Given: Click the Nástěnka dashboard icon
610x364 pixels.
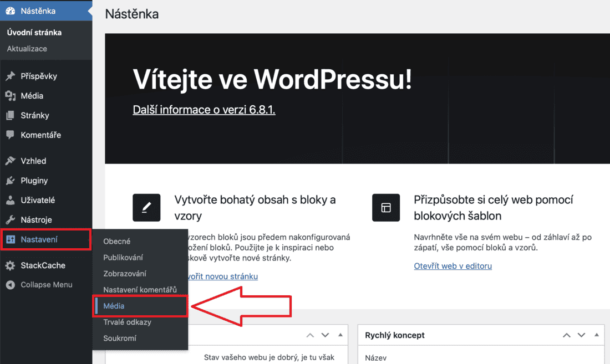Looking at the screenshot, I should (x=11, y=11).
